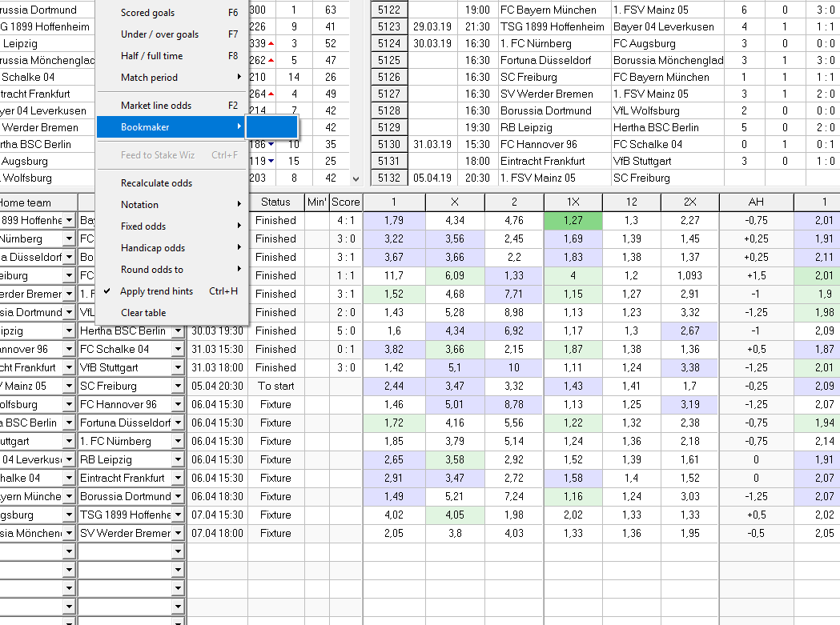The image size is (840, 625).
Task: Click date cell 06.04 18:30
Action: tap(217, 496)
